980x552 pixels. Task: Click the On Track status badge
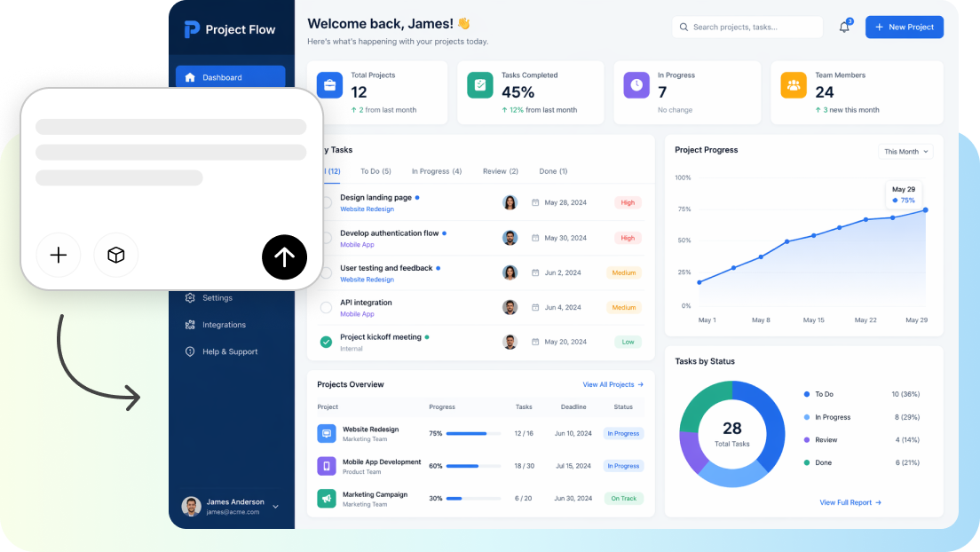pyautogui.click(x=623, y=498)
